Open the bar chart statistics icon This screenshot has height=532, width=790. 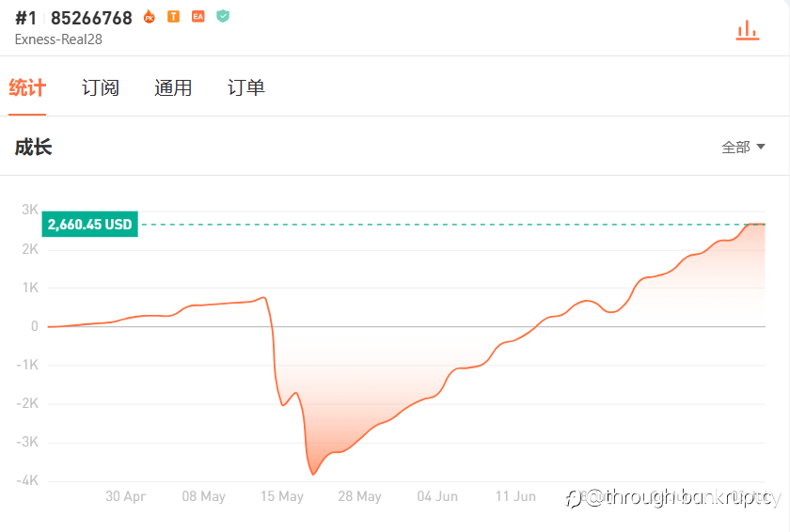click(x=747, y=30)
